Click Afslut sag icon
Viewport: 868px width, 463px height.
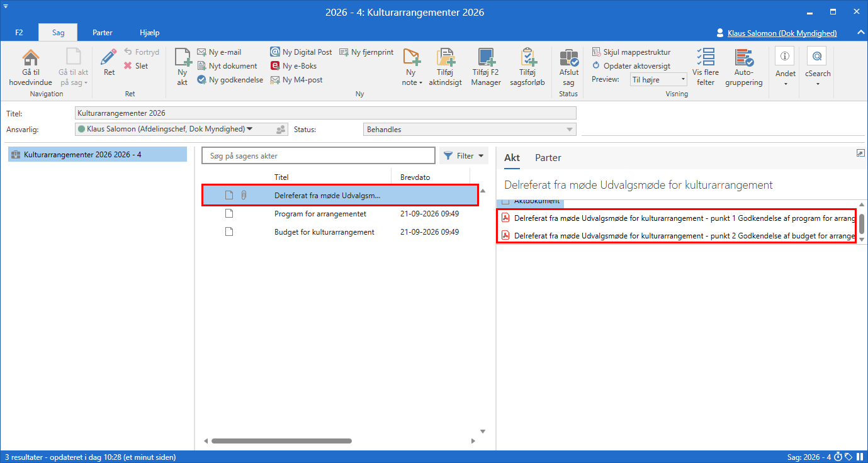pyautogui.click(x=569, y=58)
